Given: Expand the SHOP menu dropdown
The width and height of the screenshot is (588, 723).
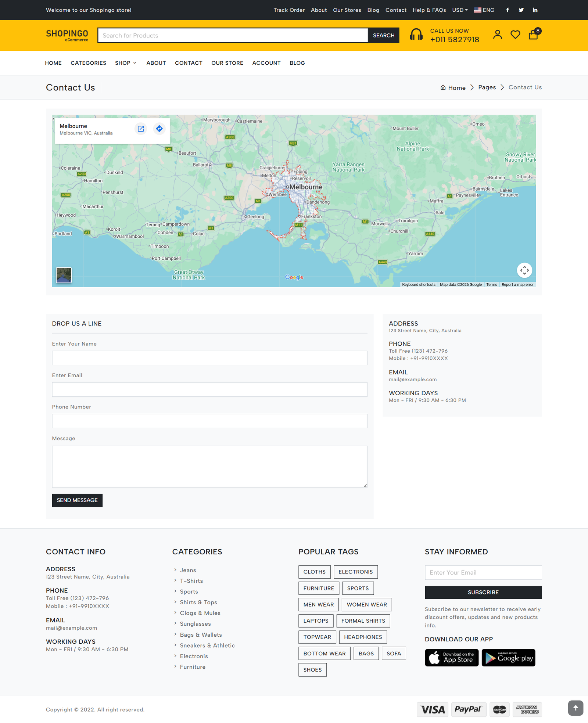Looking at the screenshot, I should [x=126, y=63].
